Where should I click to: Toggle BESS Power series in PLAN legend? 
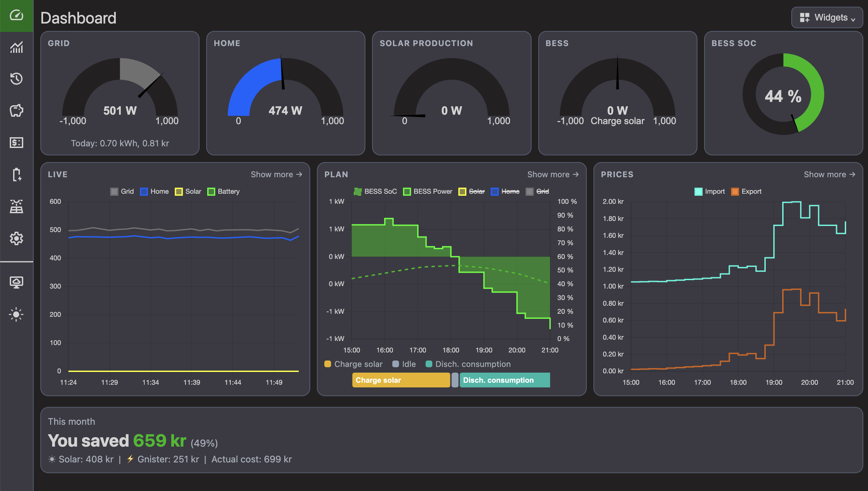(x=428, y=192)
